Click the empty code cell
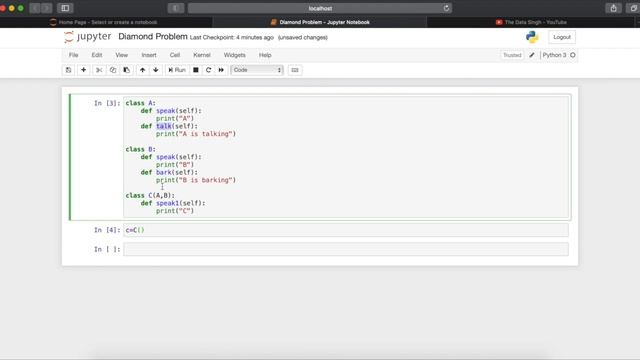Image resolution: width=640 pixels, height=360 pixels. pos(346,249)
